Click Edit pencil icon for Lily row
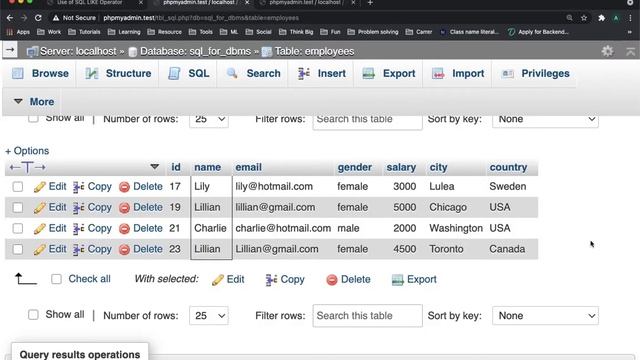Screen dimensions: 640x360 [40, 187]
